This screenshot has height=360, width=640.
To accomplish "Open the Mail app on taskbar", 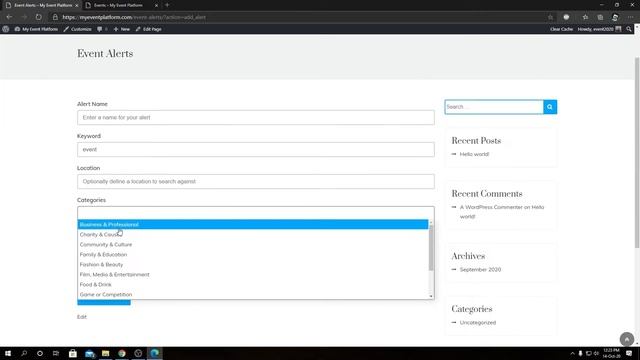I will click(x=89, y=353).
